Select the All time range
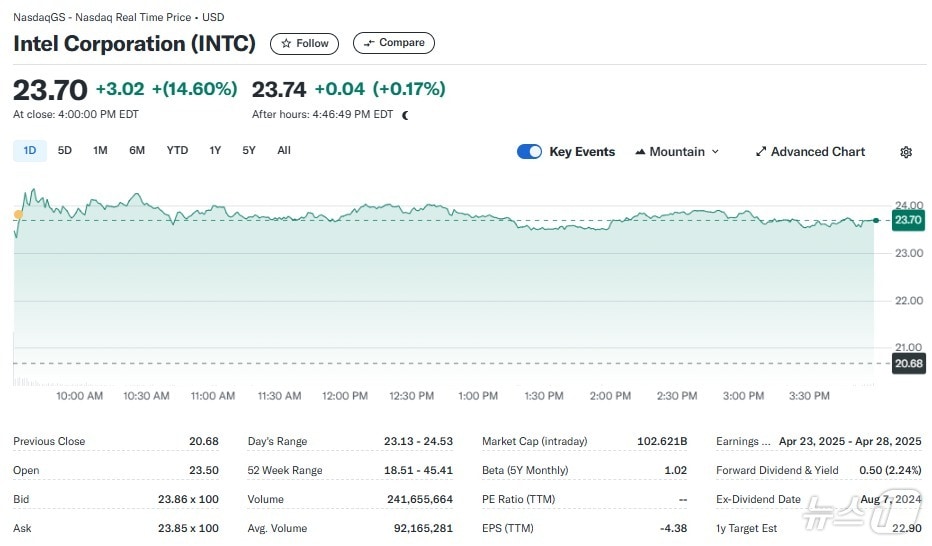 pyautogui.click(x=284, y=151)
